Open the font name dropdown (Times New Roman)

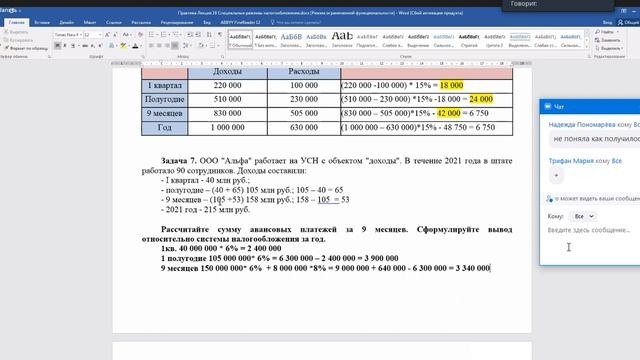tap(80, 35)
